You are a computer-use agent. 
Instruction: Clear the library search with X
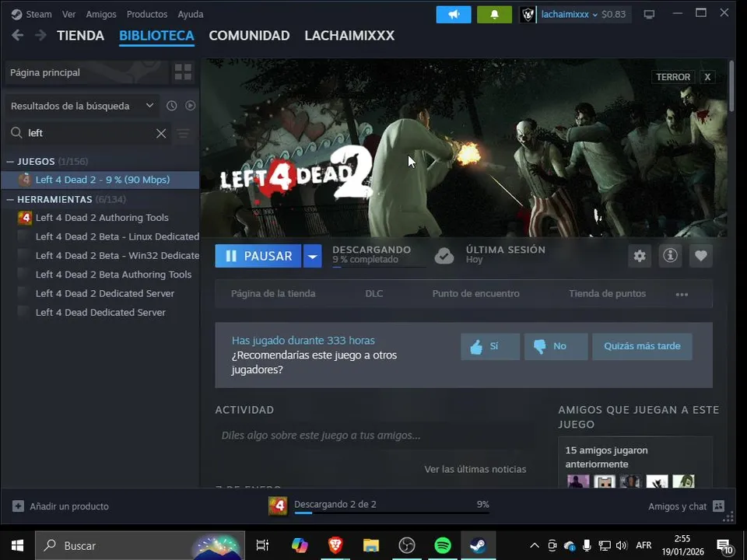161,133
